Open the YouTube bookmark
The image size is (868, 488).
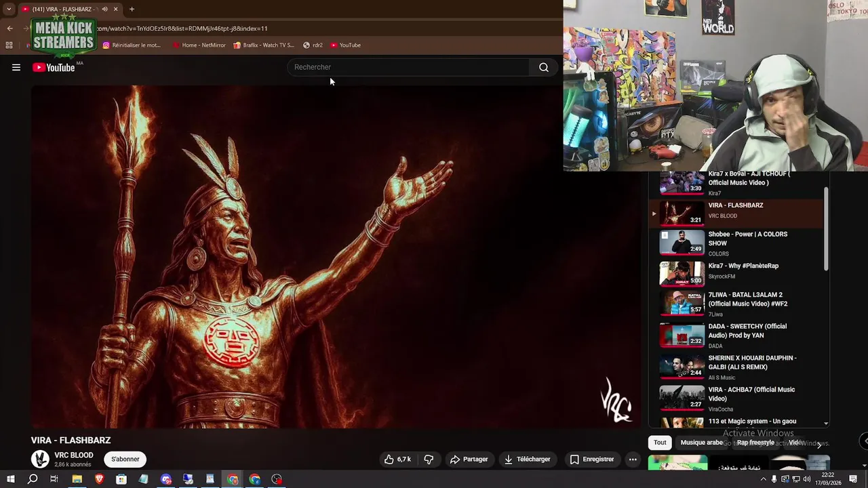346,45
